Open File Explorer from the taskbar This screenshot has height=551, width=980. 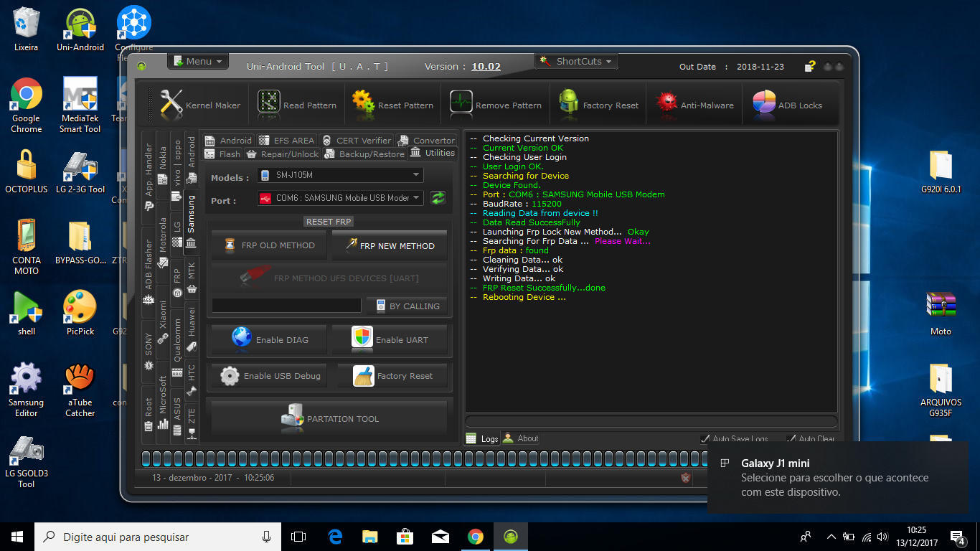[x=370, y=537]
